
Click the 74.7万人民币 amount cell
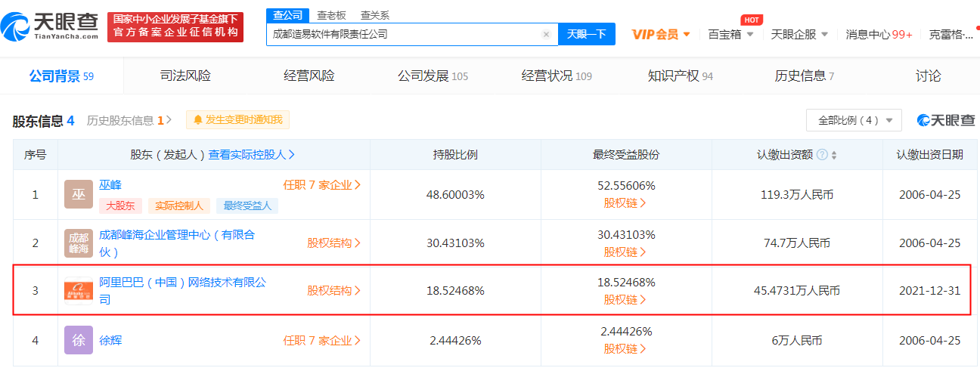click(797, 243)
